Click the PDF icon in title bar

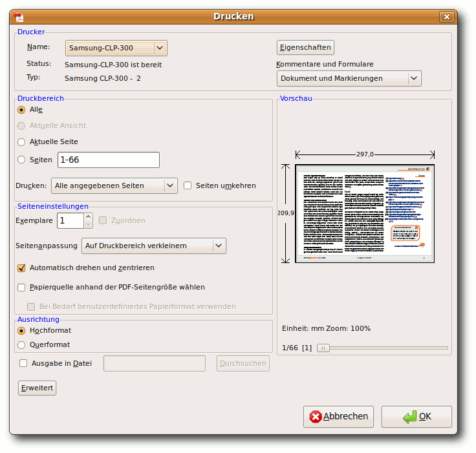pyautogui.click(x=19, y=17)
